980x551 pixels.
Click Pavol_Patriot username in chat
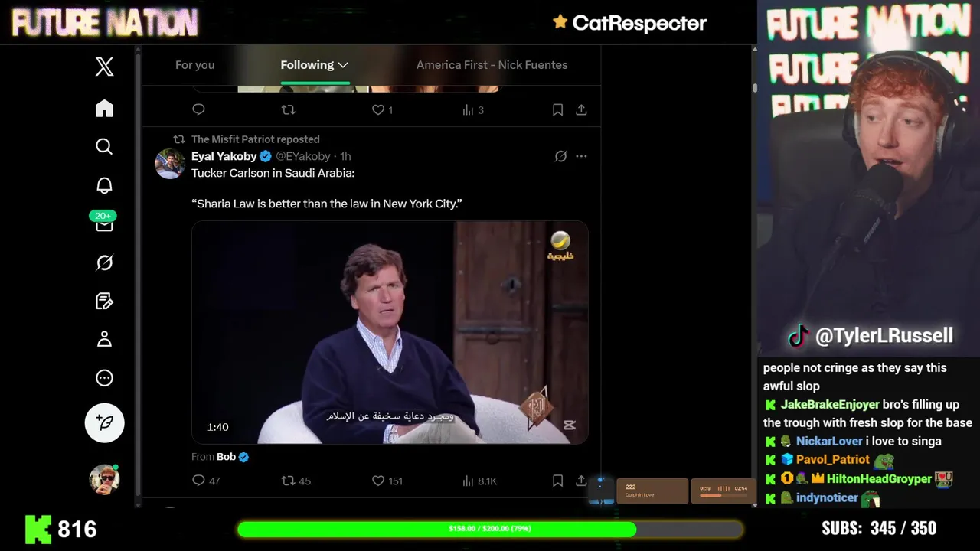pos(833,459)
